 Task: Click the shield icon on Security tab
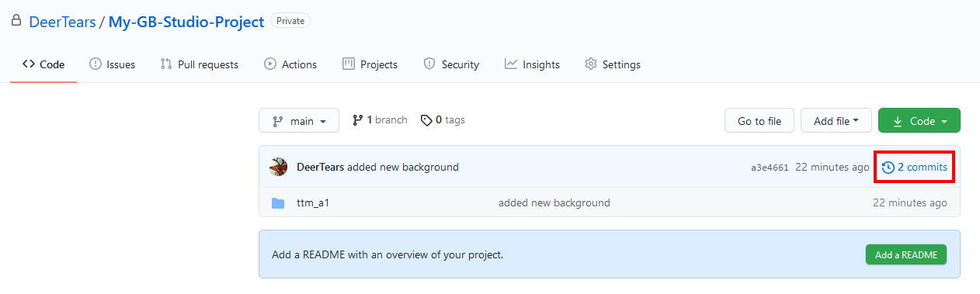click(x=429, y=64)
